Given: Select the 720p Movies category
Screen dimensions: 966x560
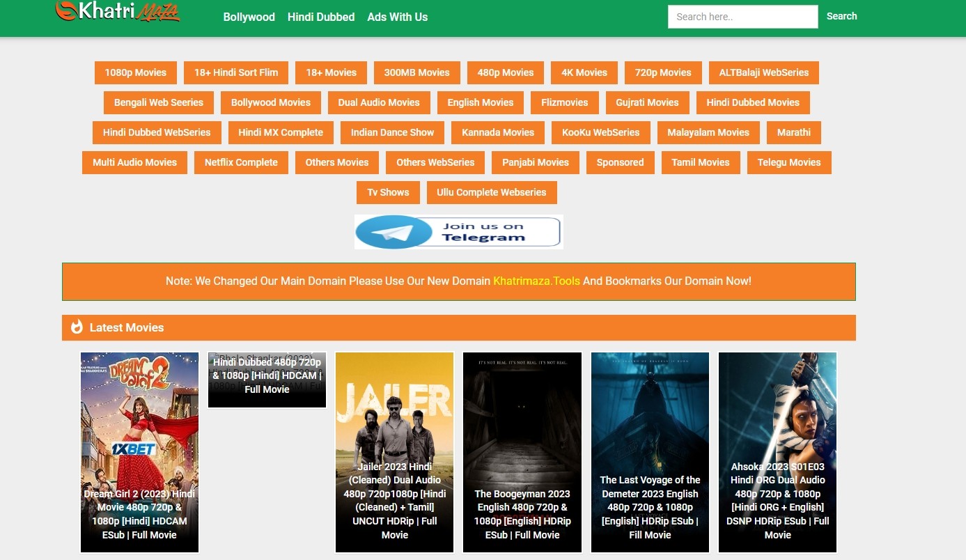Looking at the screenshot, I should 663,72.
